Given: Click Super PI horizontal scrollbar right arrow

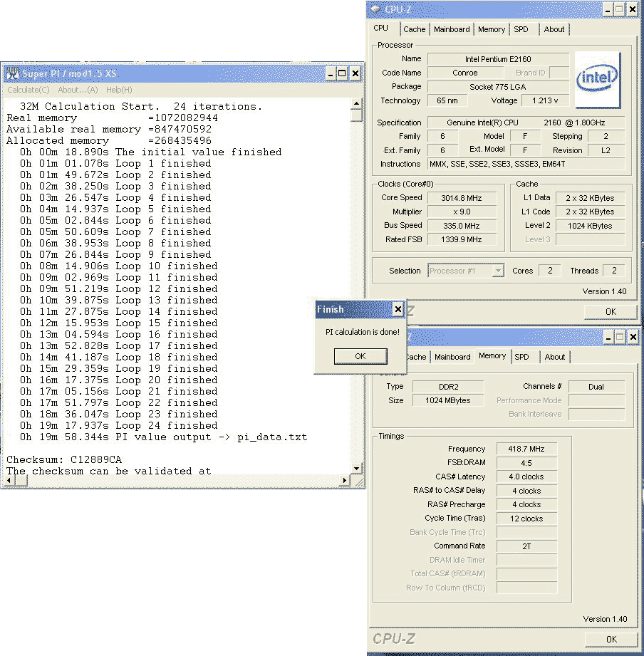Looking at the screenshot, I should pyautogui.click(x=344, y=481).
